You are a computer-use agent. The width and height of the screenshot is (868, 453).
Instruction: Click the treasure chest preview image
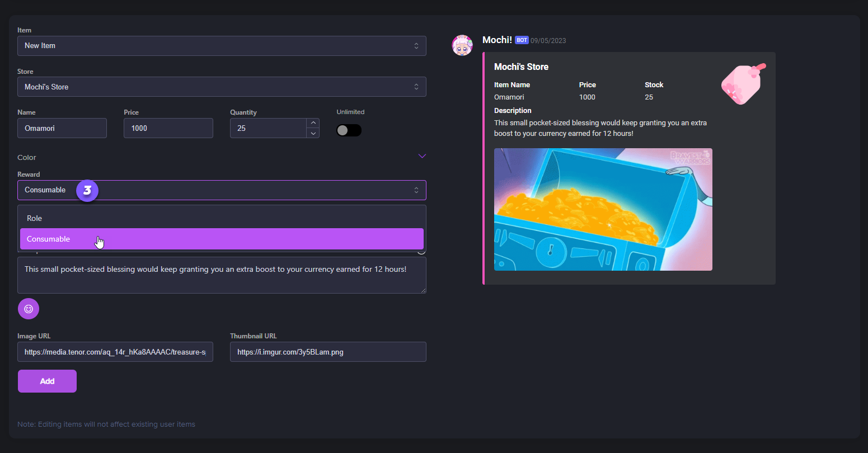[603, 209]
